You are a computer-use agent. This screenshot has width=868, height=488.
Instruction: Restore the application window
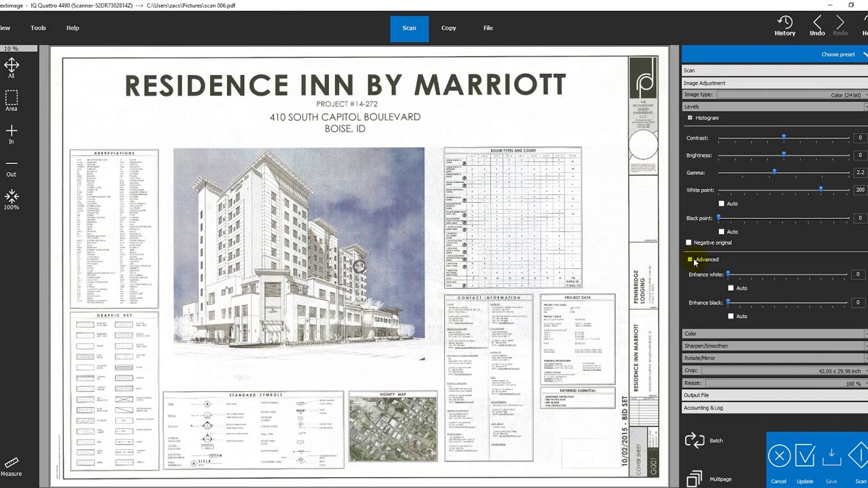851,5
